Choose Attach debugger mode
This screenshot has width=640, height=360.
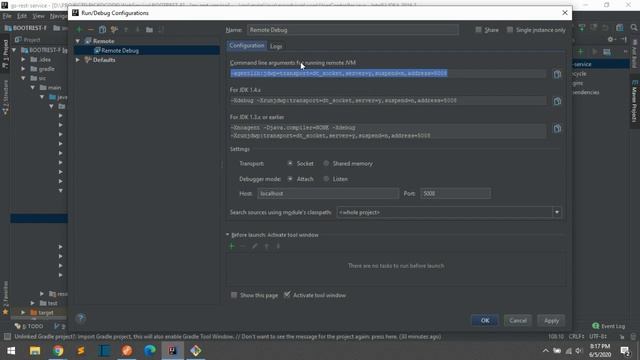290,179
